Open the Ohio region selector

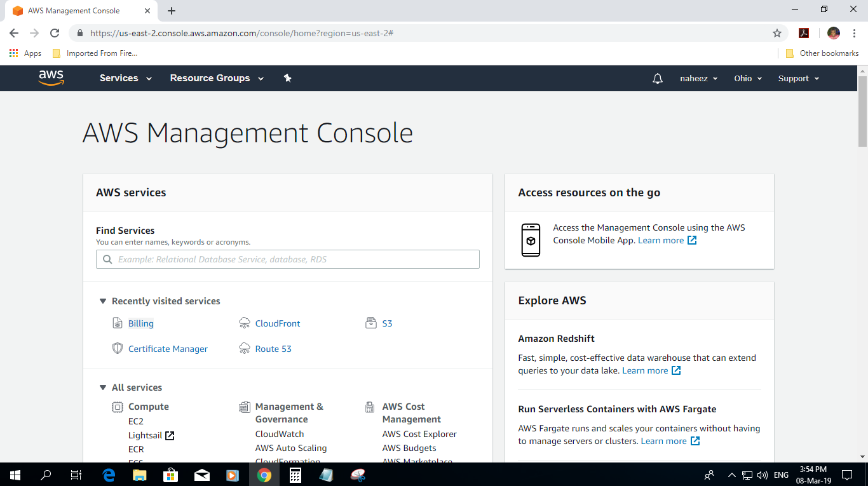click(748, 78)
